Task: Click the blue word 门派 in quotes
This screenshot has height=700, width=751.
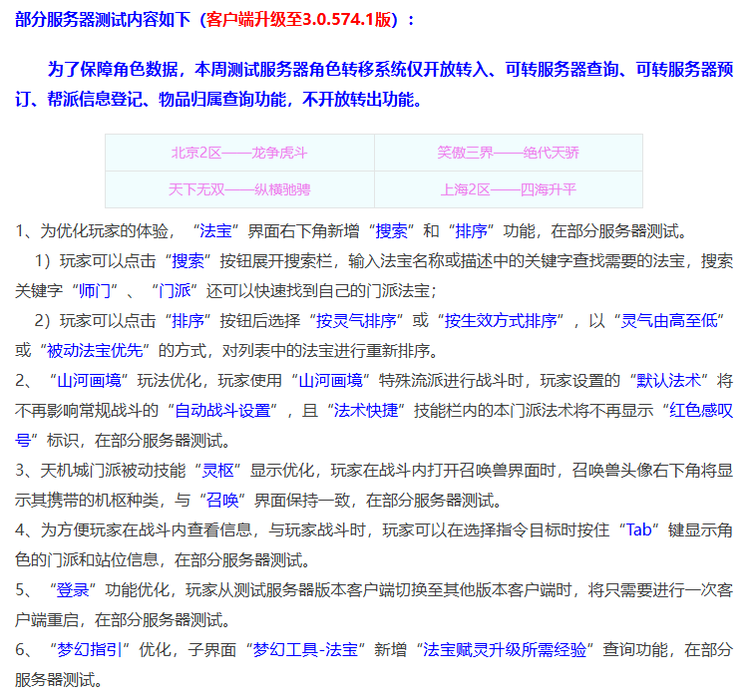Action: (175, 290)
